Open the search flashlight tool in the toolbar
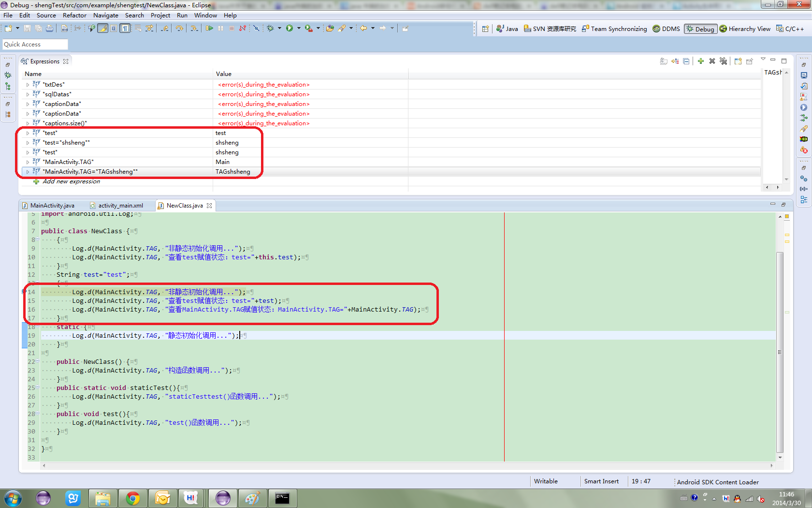812x508 pixels. (x=342, y=28)
